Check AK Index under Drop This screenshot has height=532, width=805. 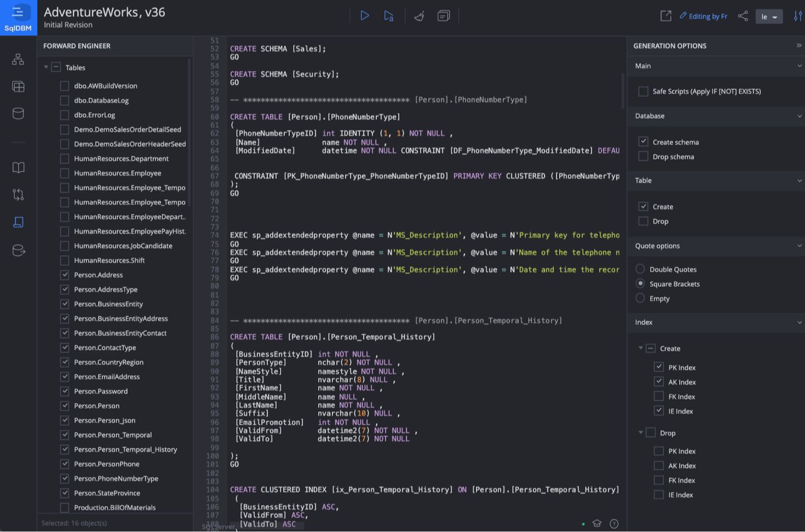click(x=659, y=466)
